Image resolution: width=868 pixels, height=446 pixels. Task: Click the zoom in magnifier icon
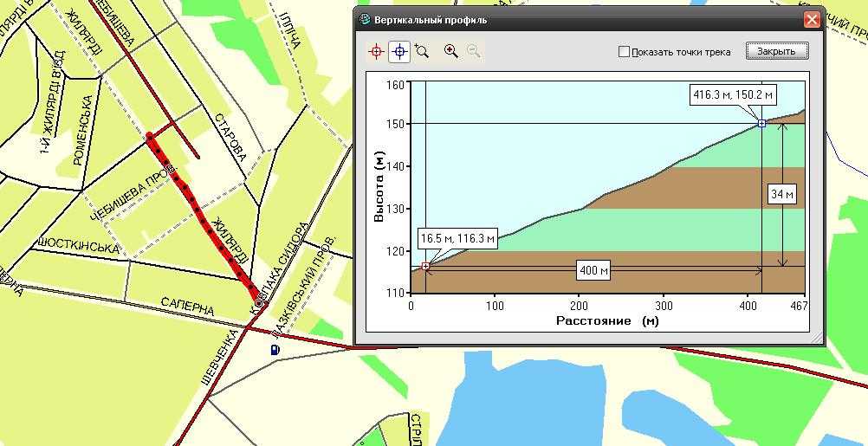tap(450, 51)
